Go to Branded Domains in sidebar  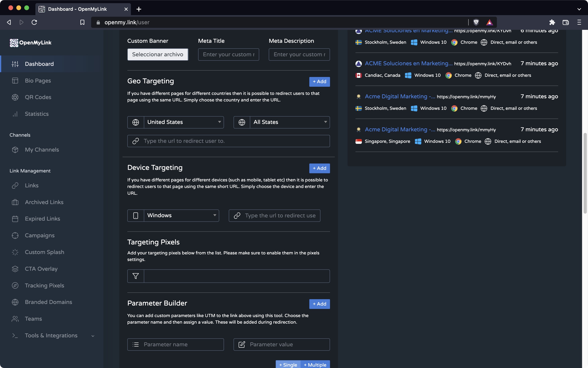[x=48, y=302]
